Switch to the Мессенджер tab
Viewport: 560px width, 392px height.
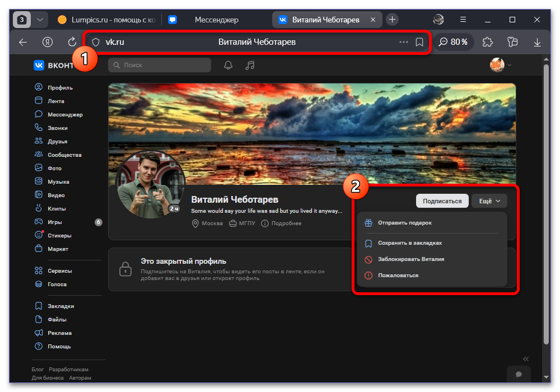217,20
